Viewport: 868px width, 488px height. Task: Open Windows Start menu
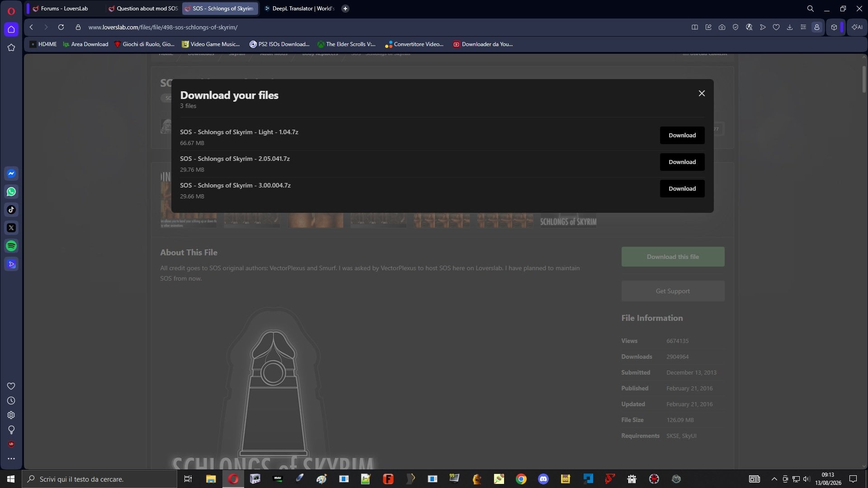[x=11, y=479]
